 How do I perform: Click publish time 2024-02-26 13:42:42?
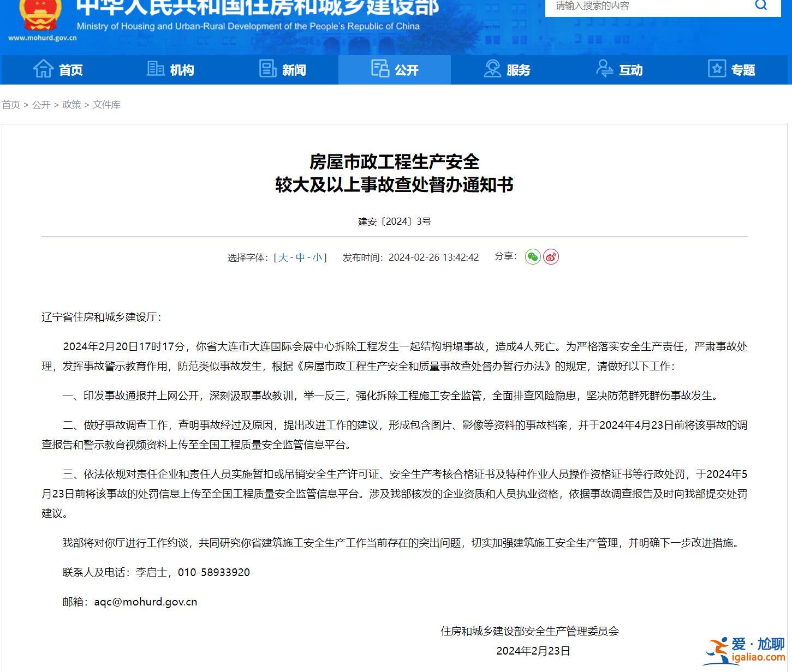coord(433,257)
